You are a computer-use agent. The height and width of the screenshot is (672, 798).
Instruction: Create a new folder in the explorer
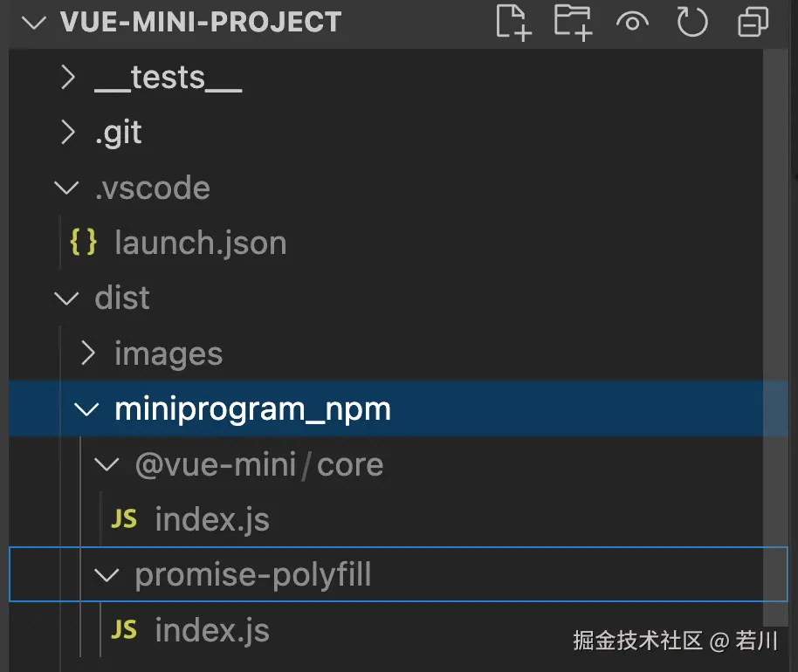[573, 24]
